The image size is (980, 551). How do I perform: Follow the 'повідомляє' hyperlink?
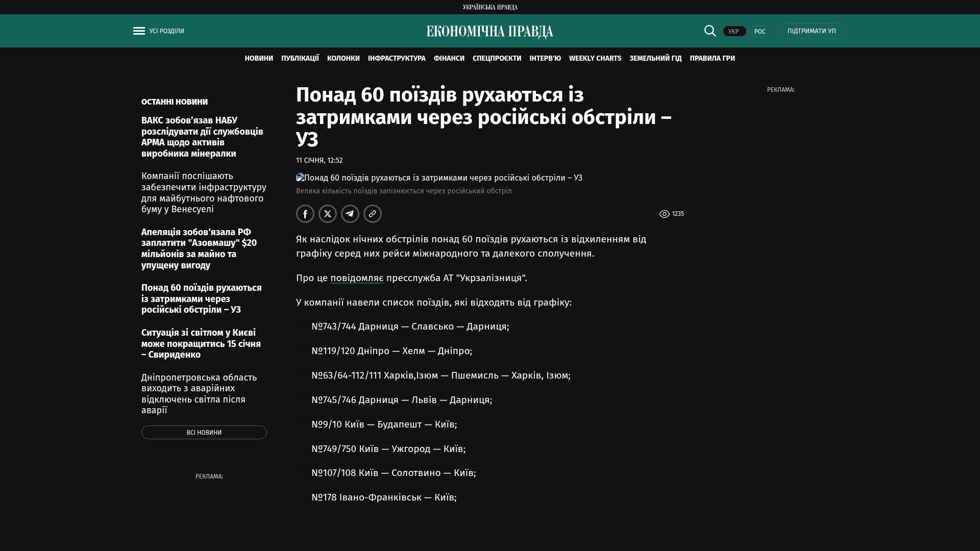357,278
